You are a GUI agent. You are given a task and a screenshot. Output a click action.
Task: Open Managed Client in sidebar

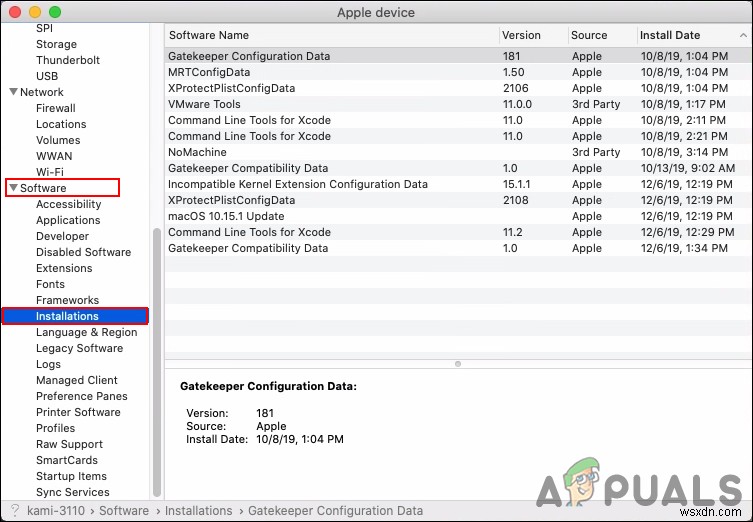tap(77, 380)
